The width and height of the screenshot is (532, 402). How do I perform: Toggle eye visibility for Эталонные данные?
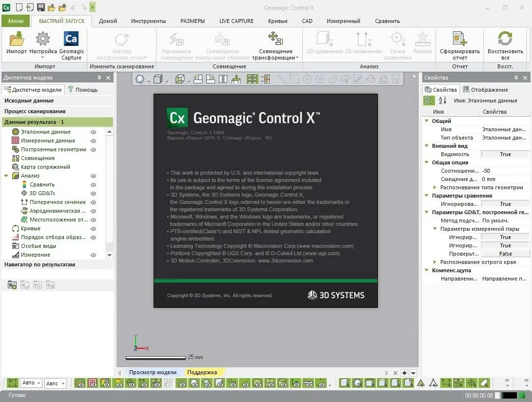point(93,132)
